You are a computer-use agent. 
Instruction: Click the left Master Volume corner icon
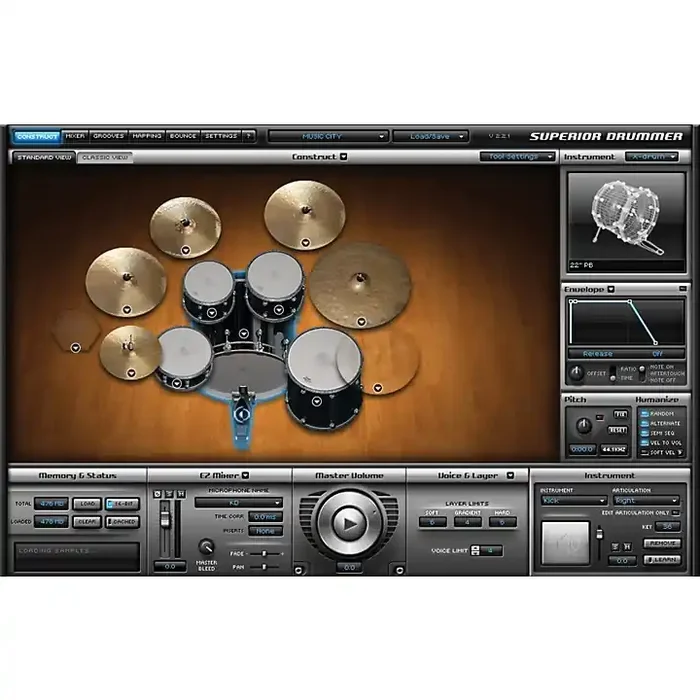298,570
